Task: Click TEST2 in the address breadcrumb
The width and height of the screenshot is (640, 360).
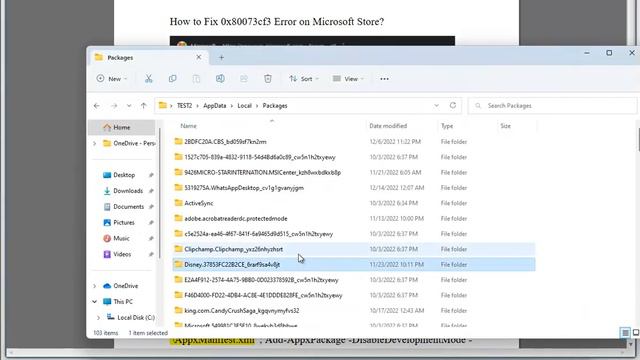Action: tap(184, 106)
